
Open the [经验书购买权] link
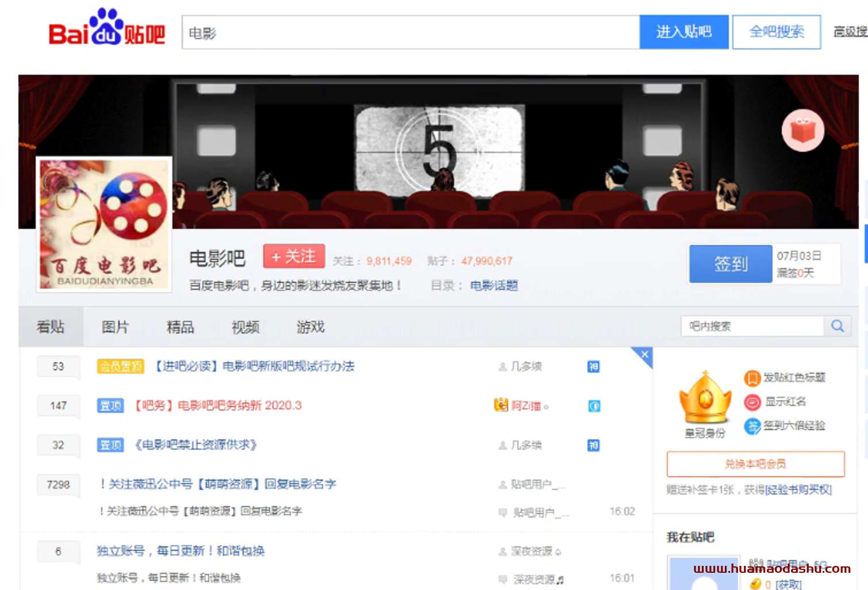tap(798, 489)
